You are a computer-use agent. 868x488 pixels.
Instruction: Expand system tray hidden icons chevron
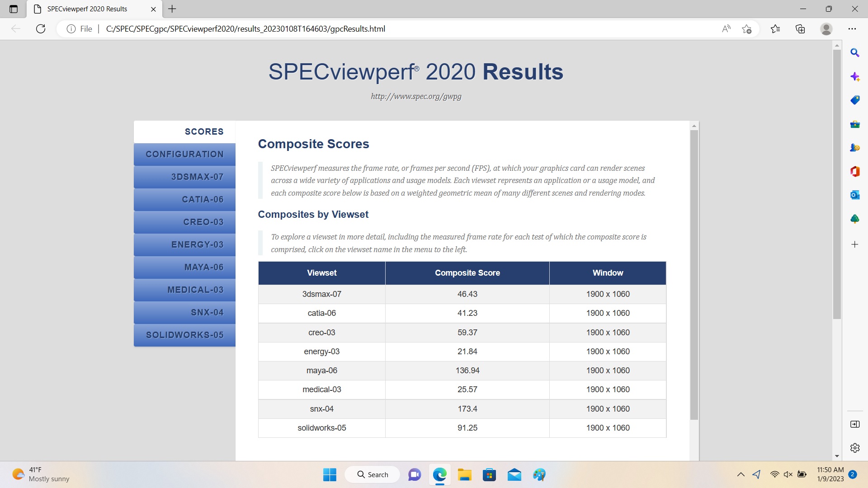click(x=741, y=474)
